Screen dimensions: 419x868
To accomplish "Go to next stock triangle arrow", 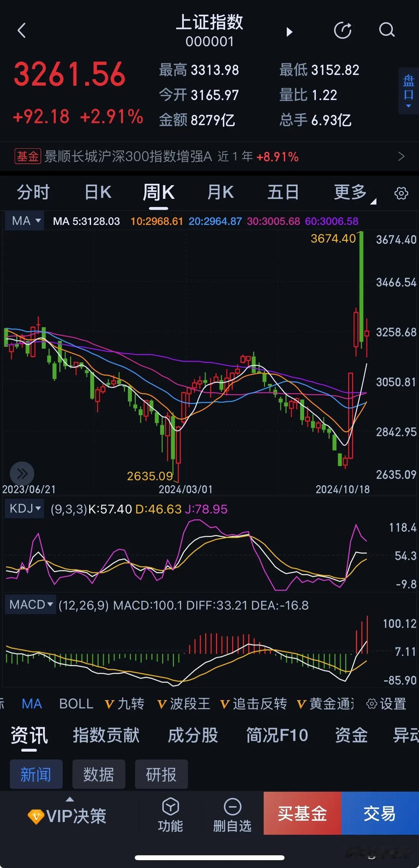I will tap(289, 32).
